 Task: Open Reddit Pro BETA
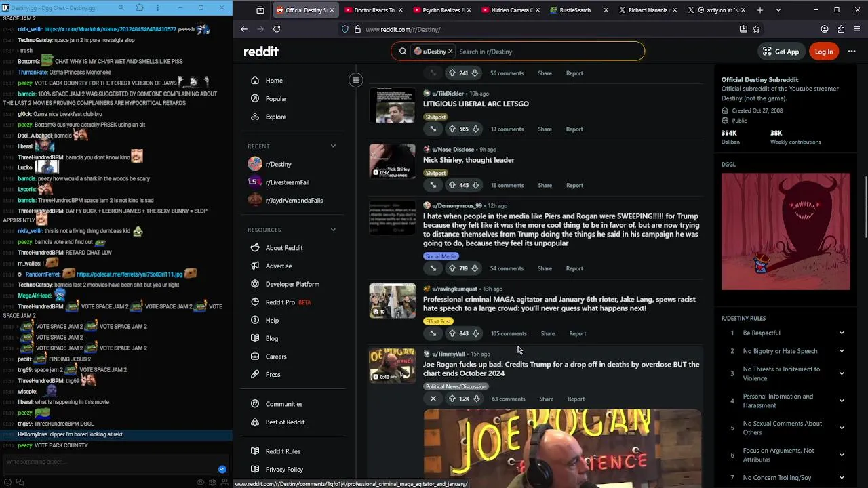pyautogui.click(x=290, y=302)
